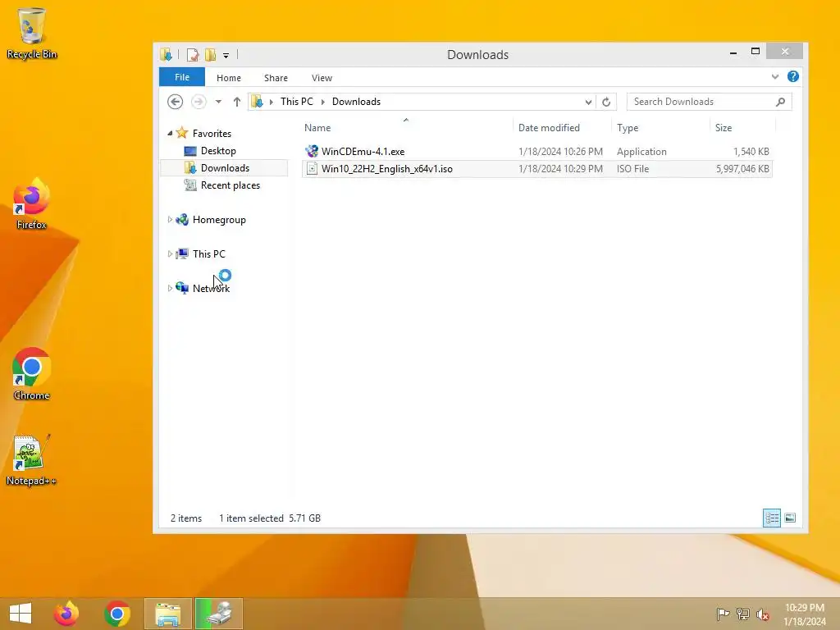Click the ISO File type cell
840x630 pixels.
(x=632, y=169)
